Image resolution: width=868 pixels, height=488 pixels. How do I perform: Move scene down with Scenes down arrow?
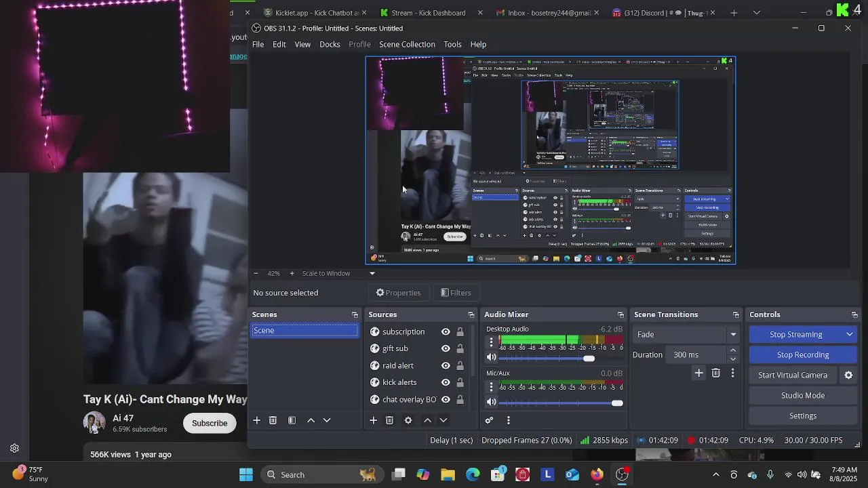click(x=327, y=420)
